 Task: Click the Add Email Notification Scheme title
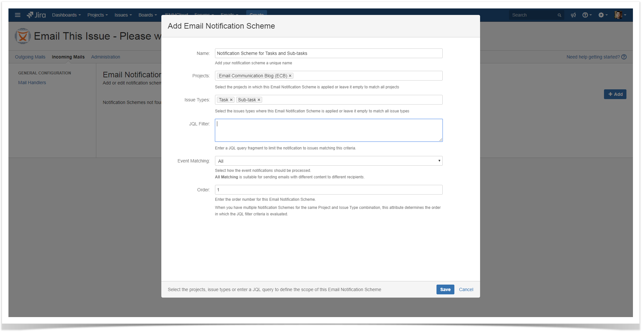click(x=221, y=26)
